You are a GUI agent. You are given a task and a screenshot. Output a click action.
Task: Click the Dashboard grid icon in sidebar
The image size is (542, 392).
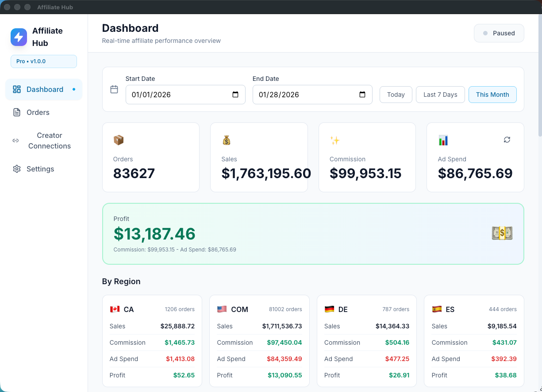pyautogui.click(x=17, y=89)
